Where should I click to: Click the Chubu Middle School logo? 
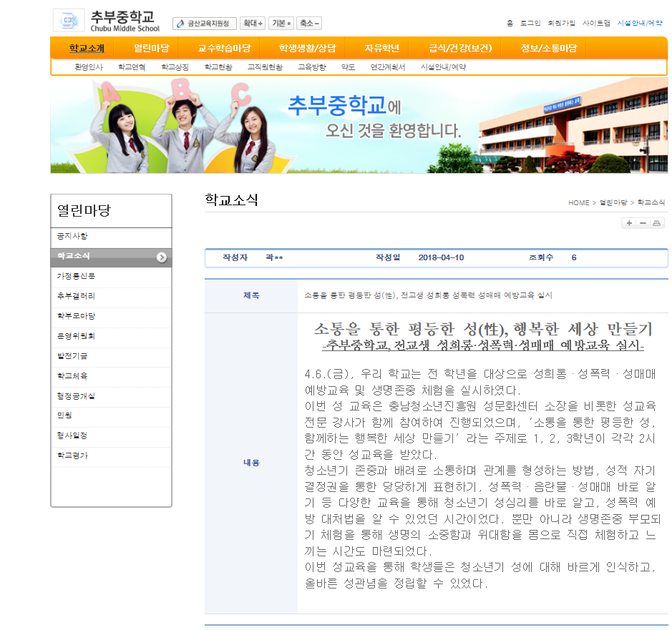click(107, 21)
